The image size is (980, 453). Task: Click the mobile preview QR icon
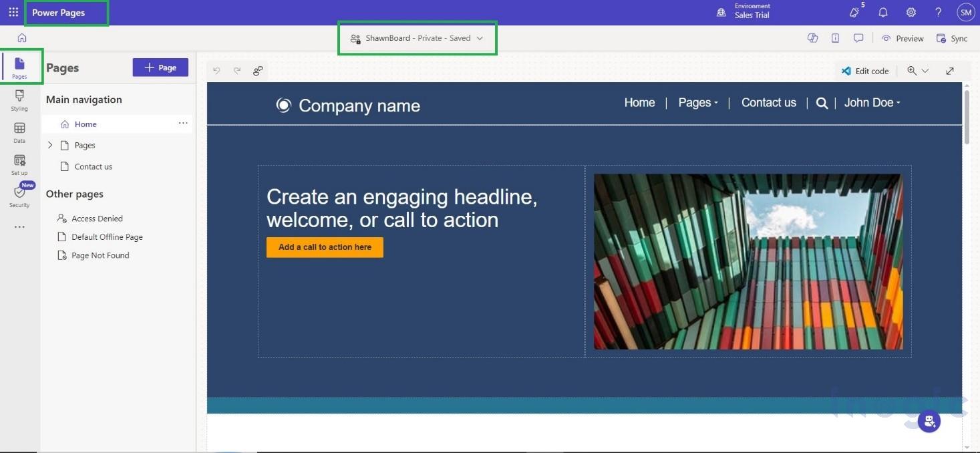click(835, 38)
